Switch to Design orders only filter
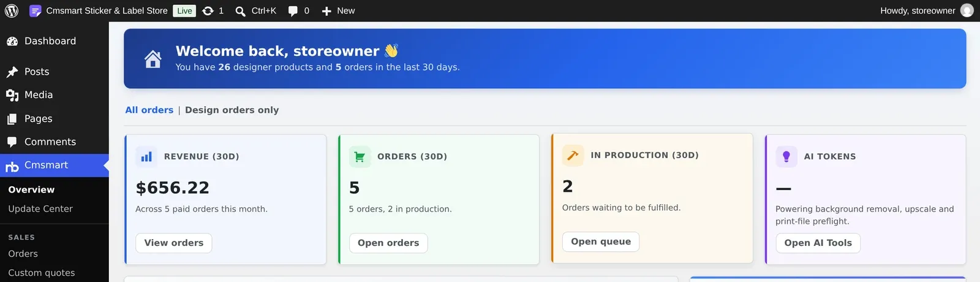Image resolution: width=980 pixels, height=282 pixels. pos(232,110)
